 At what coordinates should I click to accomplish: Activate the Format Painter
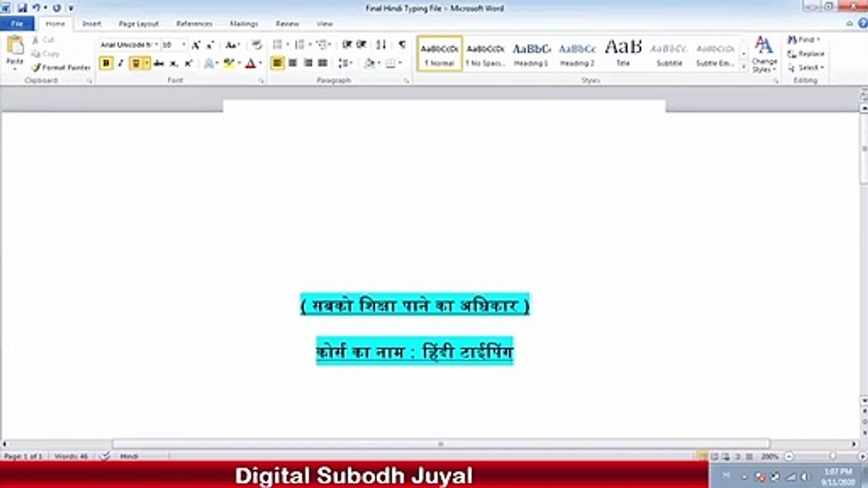[x=61, y=68]
